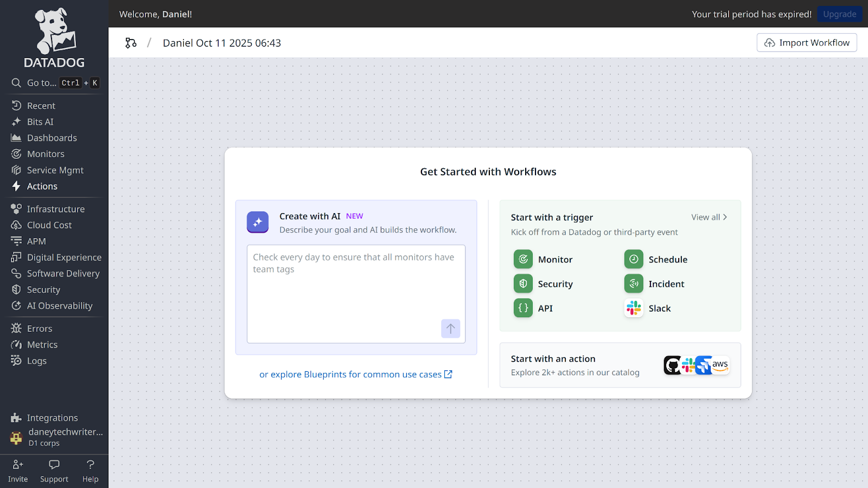This screenshot has height=488, width=868.
Task: Go to Dashboards
Action: (52, 138)
